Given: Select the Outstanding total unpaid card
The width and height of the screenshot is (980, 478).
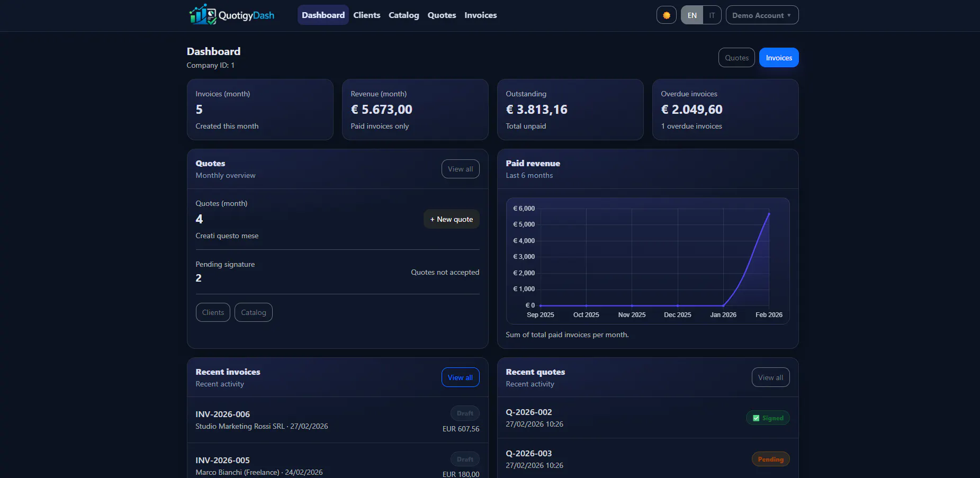Looking at the screenshot, I should pos(570,110).
